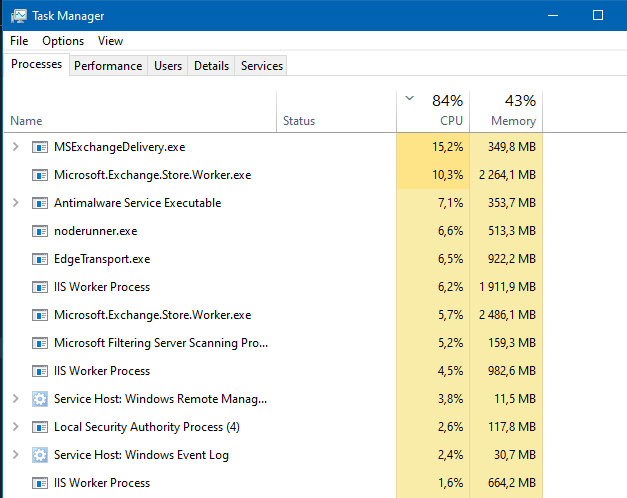The width and height of the screenshot is (627, 498).
Task: Click the 2 486,1 MB memory value
Action: point(507,315)
